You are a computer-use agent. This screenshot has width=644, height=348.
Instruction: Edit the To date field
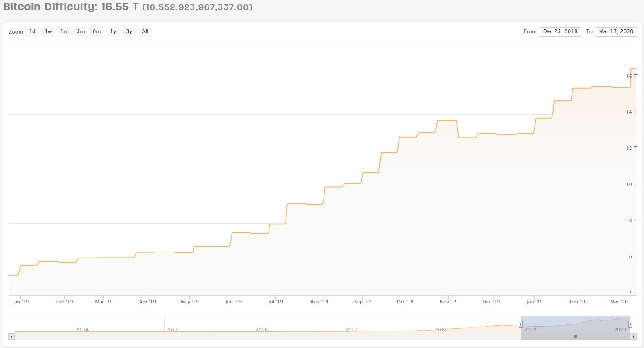[x=616, y=31]
